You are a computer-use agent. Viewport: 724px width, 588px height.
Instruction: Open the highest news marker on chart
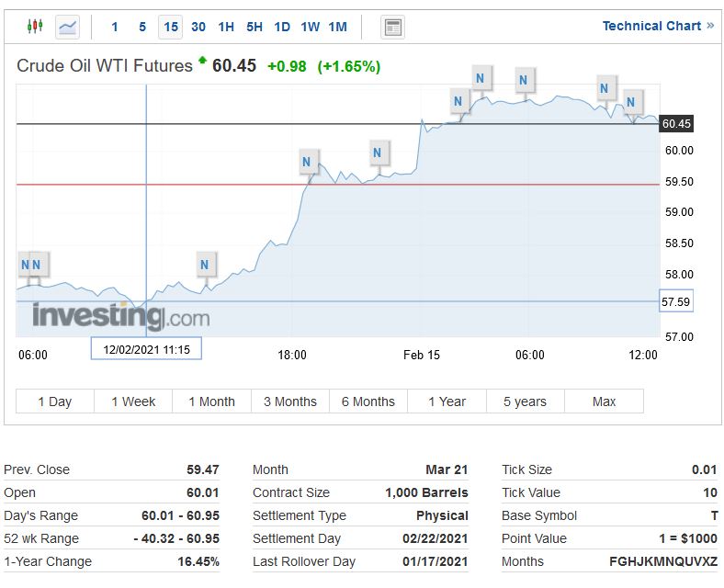pyautogui.click(x=480, y=77)
